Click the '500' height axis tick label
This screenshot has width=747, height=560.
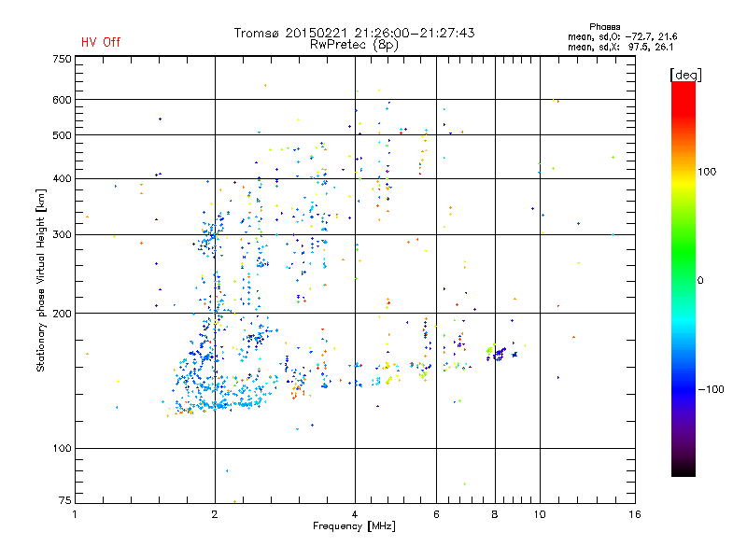click(62, 135)
